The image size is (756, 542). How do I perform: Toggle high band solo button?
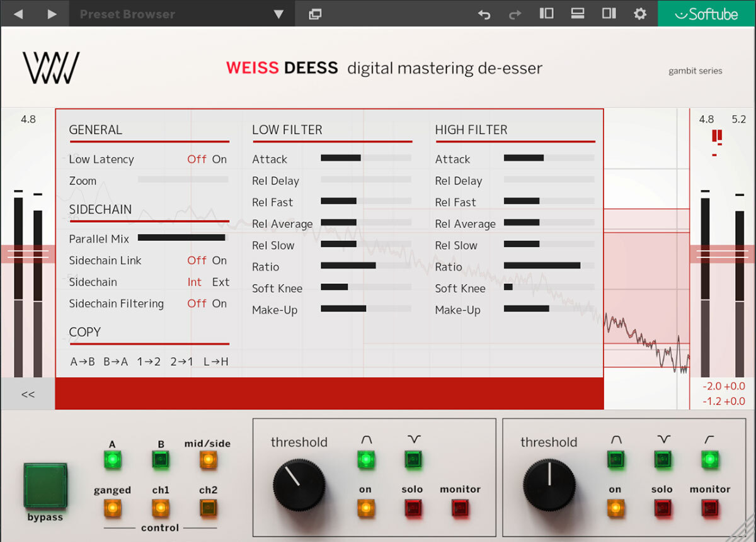coord(663,507)
